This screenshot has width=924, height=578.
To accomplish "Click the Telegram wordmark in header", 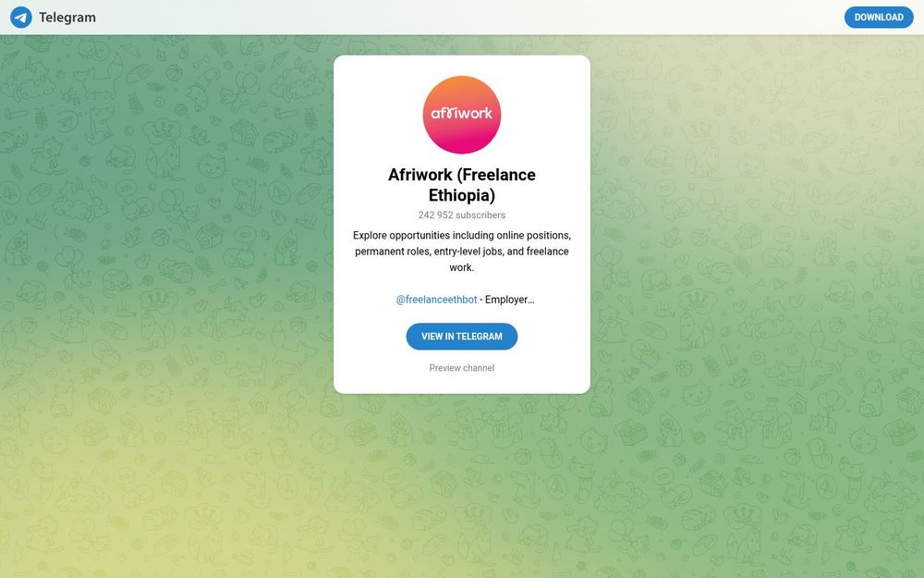I will click(x=67, y=17).
